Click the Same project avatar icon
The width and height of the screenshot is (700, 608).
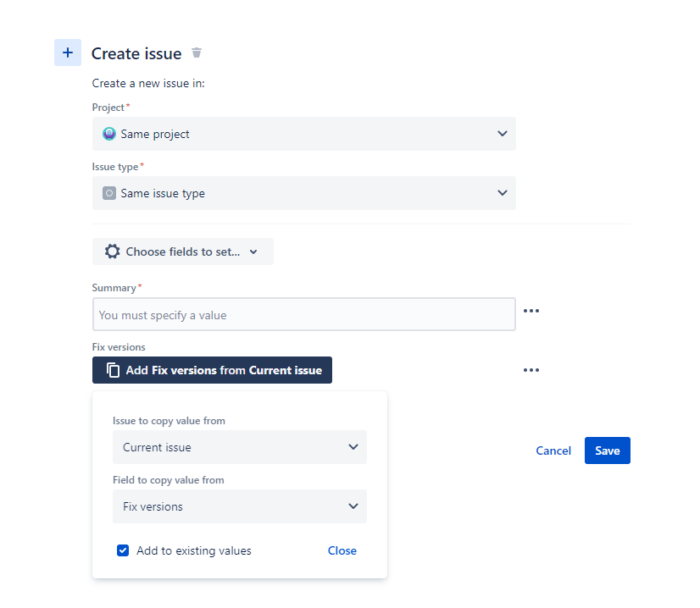pyautogui.click(x=109, y=134)
